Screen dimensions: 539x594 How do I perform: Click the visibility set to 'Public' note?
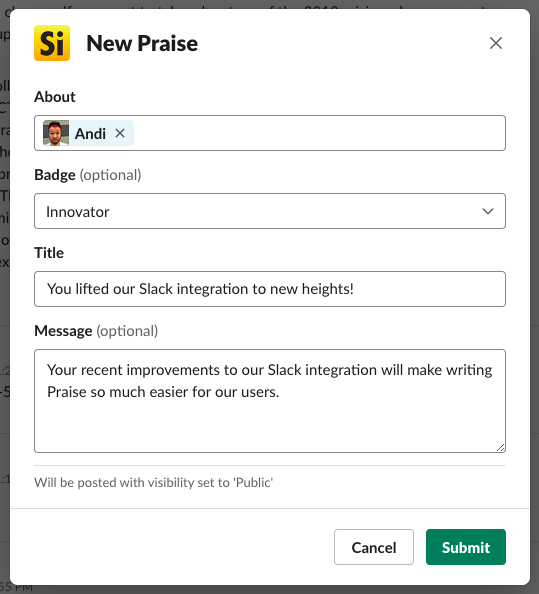(x=153, y=482)
